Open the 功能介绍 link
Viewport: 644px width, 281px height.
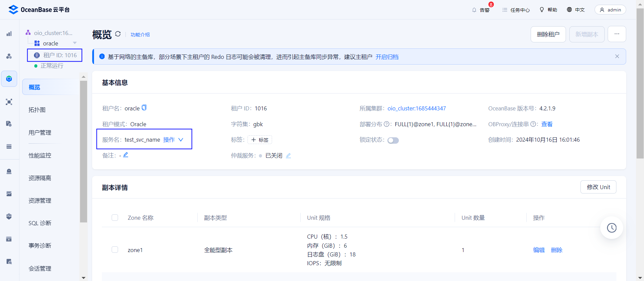click(x=140, y=35)
